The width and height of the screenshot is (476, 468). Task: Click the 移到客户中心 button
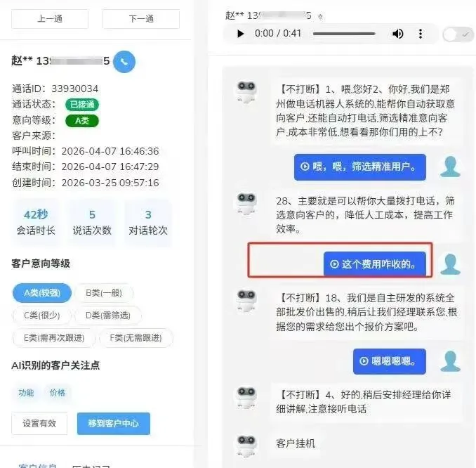114,423
